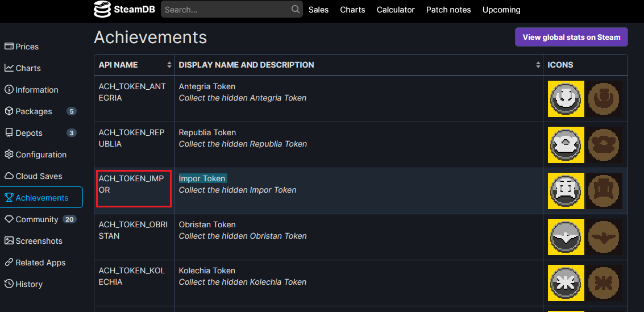Open the Calculator page
This screenshot has width=644, height=312.
(396, 10)
